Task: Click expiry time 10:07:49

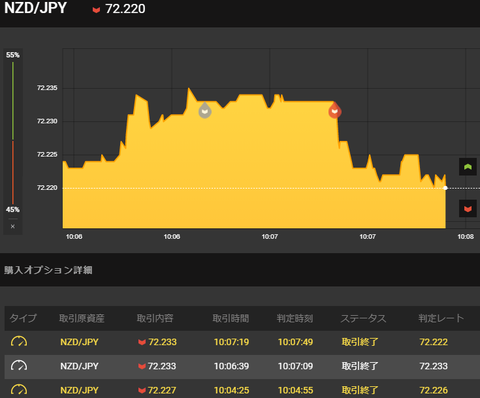Action: point(295,342)
